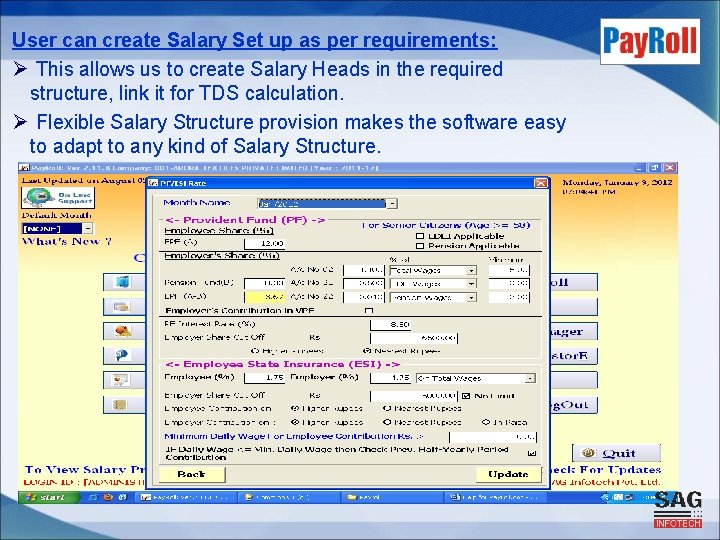Click the Back button
Screen dimensions: 720x540
pyautogui.click(x=192, y=475)
